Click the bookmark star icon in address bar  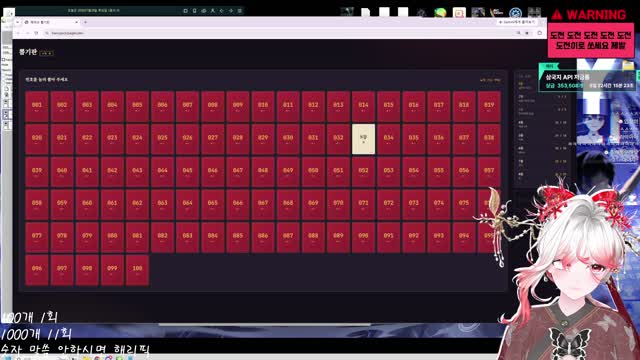tap(527, 33)
